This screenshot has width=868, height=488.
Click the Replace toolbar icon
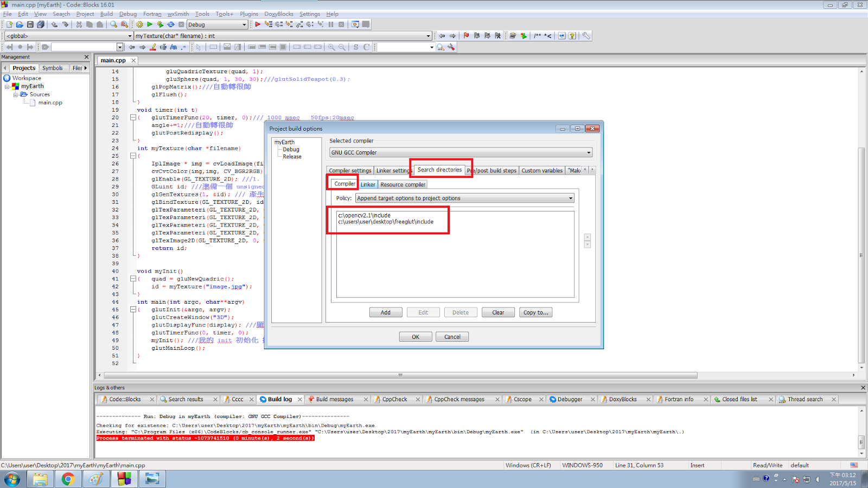click(x=124, y=24)
